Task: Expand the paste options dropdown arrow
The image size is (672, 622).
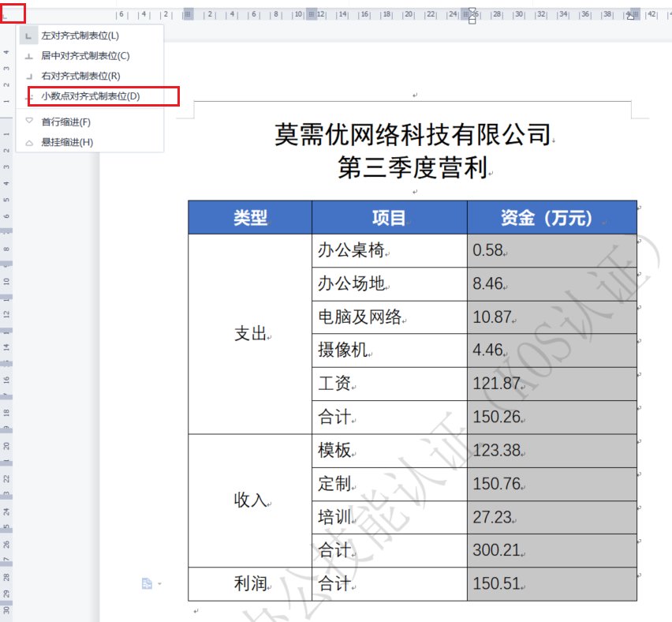Action: point(159,584)
